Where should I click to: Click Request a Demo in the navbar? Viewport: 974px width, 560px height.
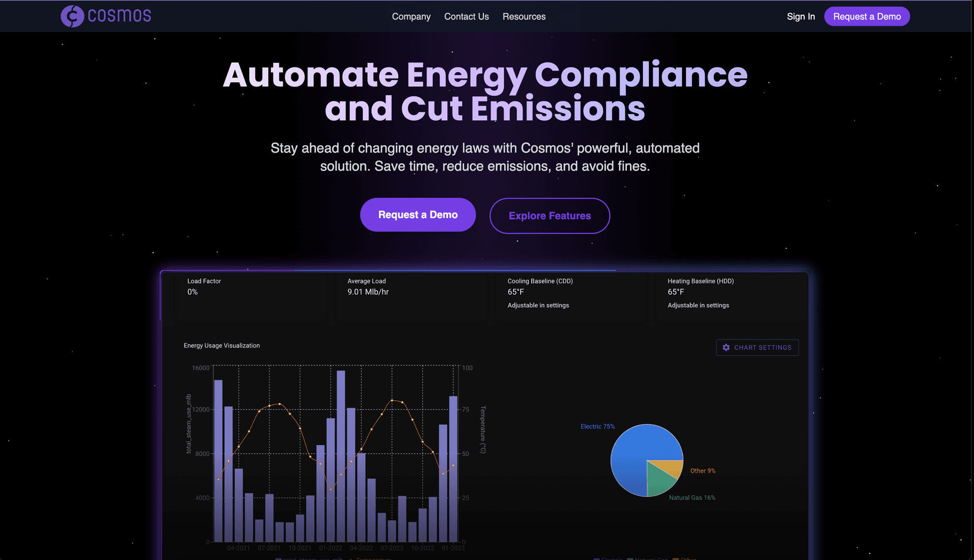coord(867,16)
